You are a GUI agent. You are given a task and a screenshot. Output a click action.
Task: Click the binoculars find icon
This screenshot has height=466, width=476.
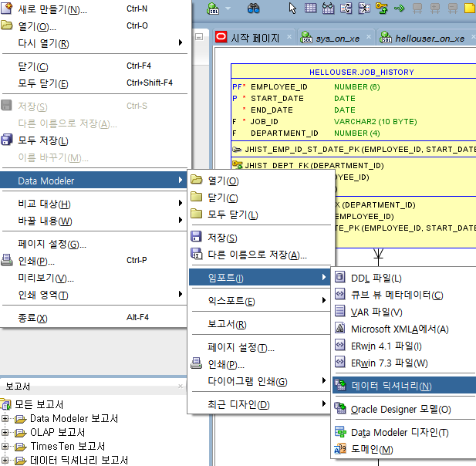(253, 8)
